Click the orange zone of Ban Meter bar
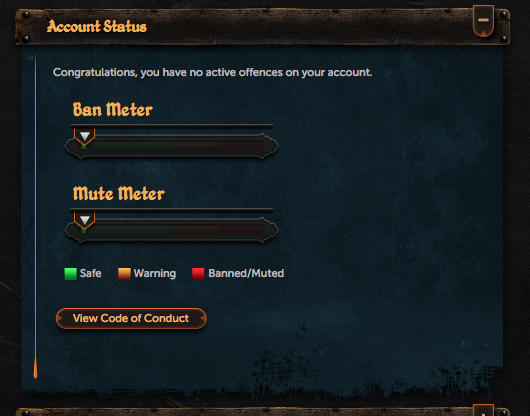The width and height of the screenshot is (530, 416). pyautogui.click(x=196, y=146)
